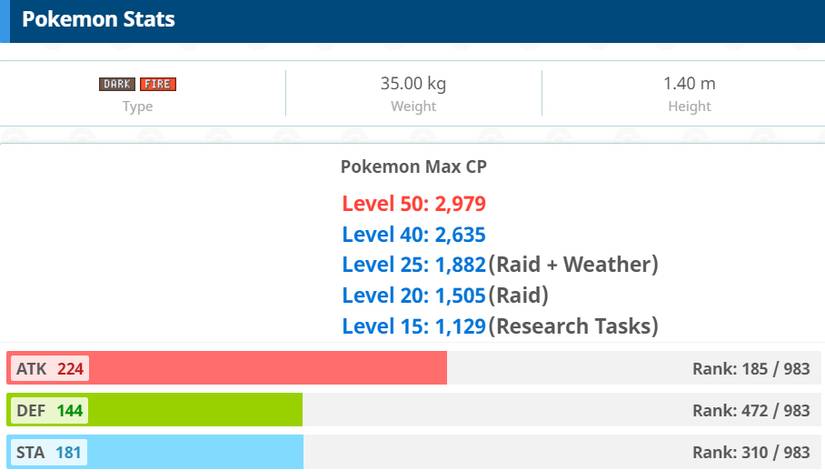Click the blue STA stat bar

coord(155,451)
